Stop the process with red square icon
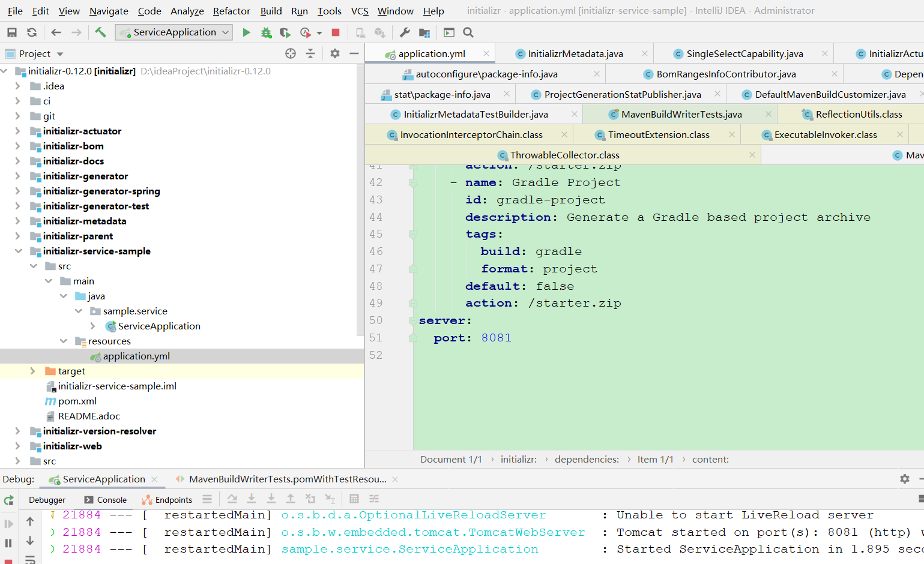Image resolution: width=924 pixels, height=564 pixels. pos(336,32)
